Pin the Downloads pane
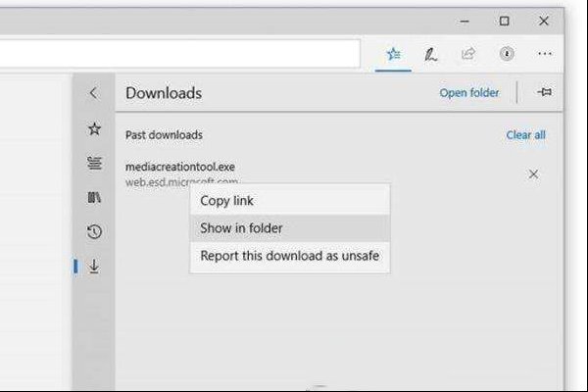The width and height of the screenshot is (588, 392). tap(544, 92)
